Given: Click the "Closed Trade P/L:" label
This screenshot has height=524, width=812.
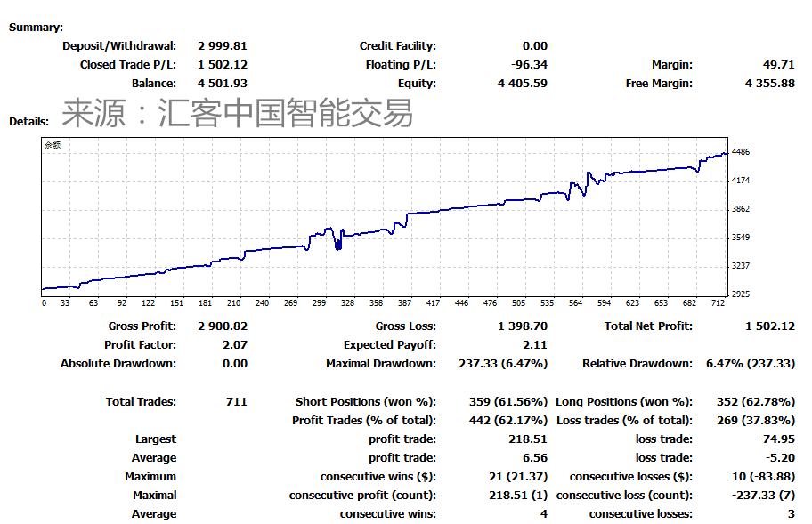Looking at the screenshot, I should 128,65.
